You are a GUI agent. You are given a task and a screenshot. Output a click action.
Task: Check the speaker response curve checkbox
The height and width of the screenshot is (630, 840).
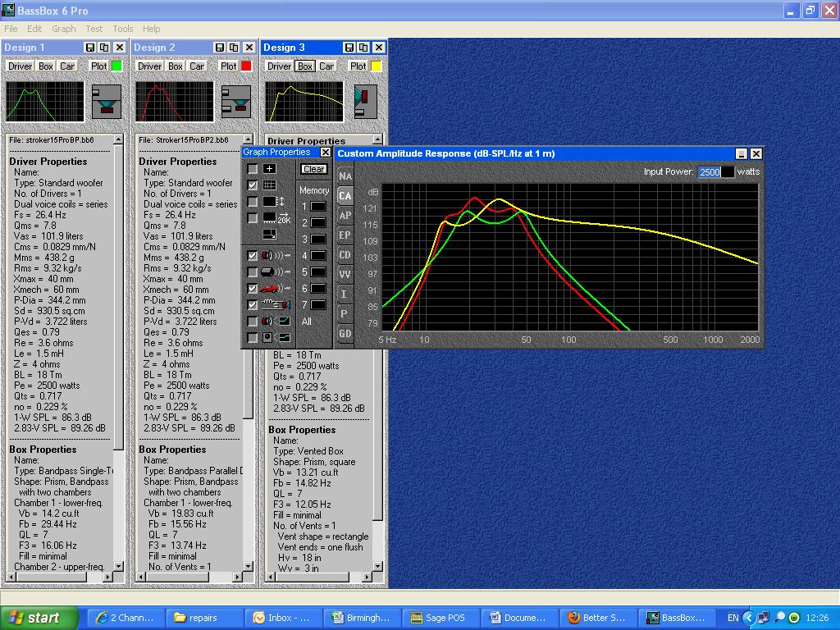(x=252, y=322)
